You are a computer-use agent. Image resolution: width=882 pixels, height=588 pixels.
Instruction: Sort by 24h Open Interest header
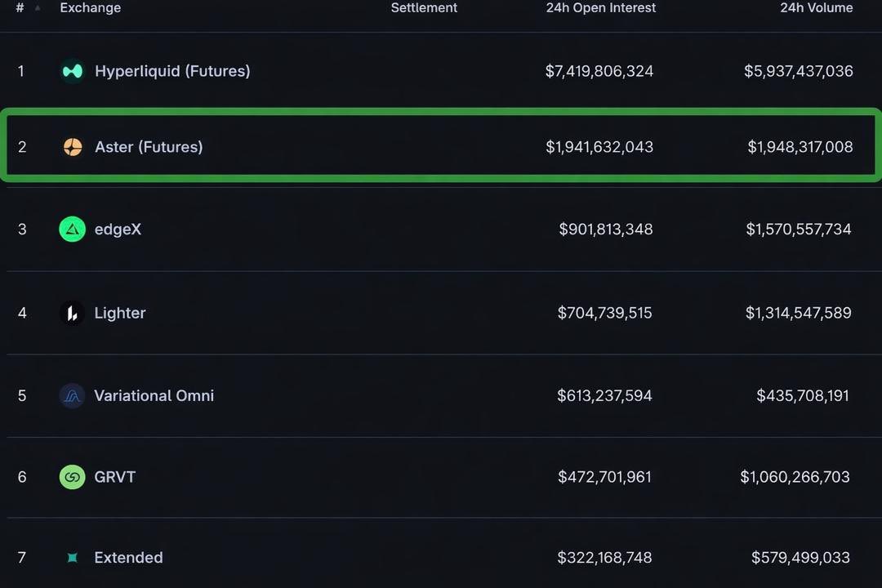click(600, 8)
